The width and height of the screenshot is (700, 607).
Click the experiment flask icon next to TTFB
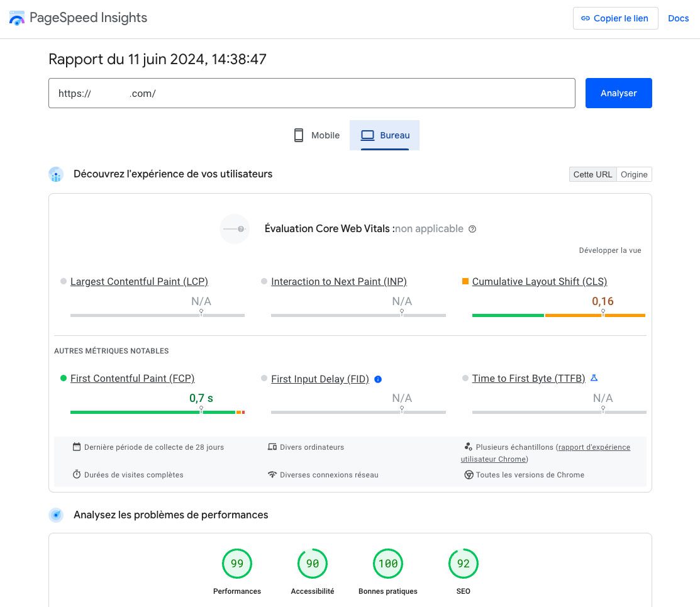pos(594,378)
